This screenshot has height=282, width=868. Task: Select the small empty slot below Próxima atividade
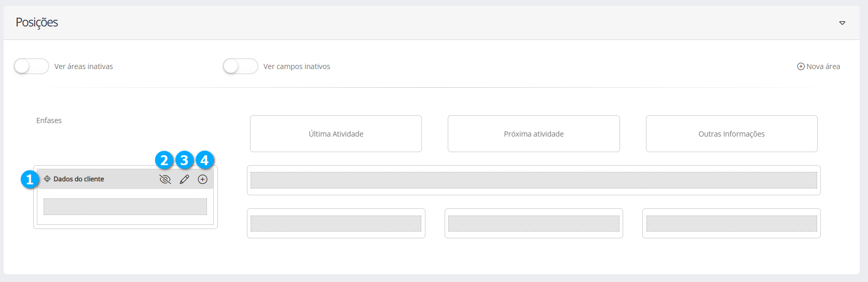[533, 223]
